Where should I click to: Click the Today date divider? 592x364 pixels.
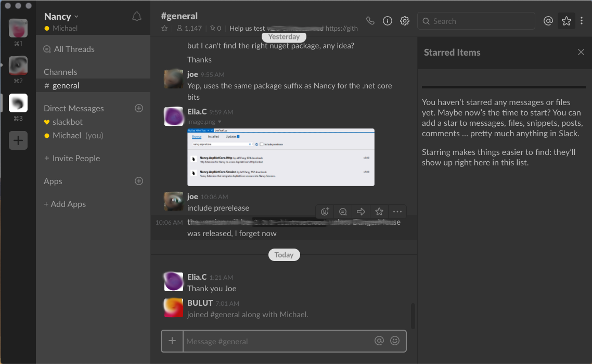(x=284, y=255)
